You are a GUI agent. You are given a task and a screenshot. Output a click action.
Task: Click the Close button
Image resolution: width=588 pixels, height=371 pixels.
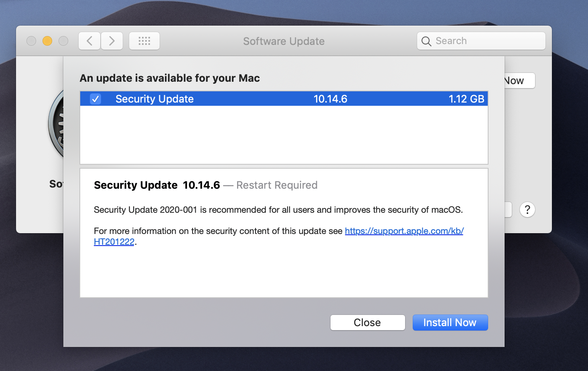point(367,323)
